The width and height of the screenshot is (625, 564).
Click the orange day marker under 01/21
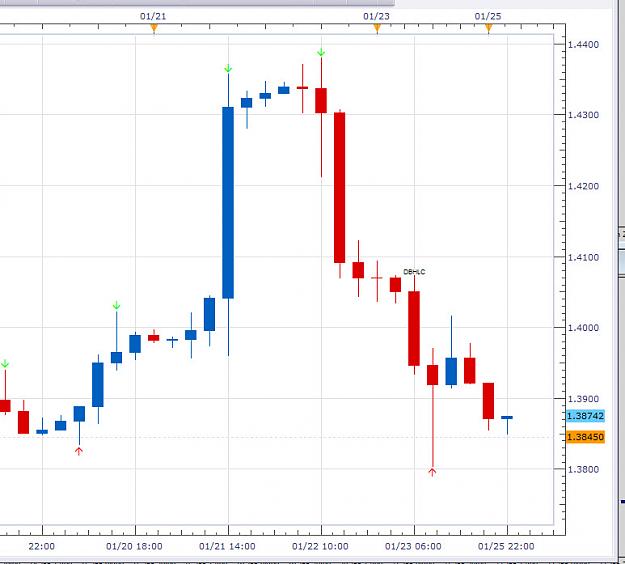point(154,28)
